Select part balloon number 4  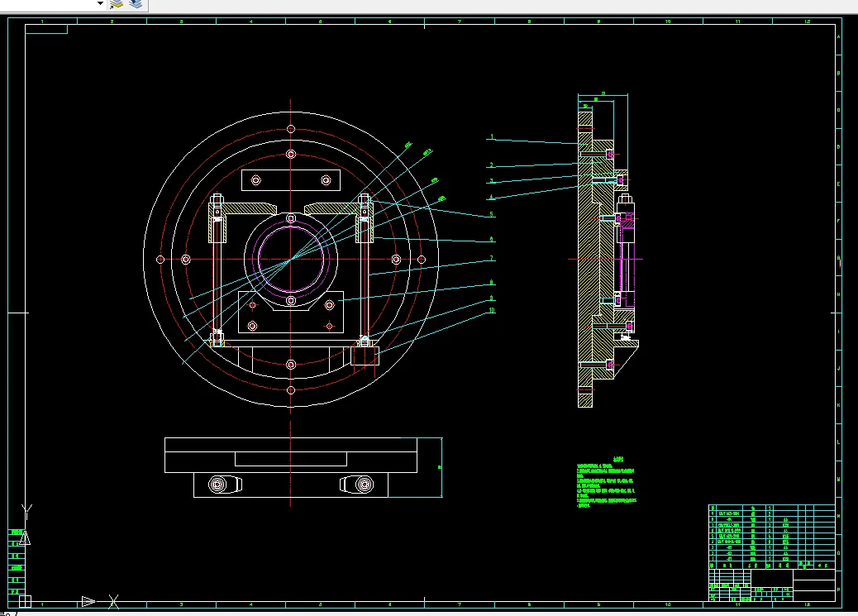coord(492,197)
